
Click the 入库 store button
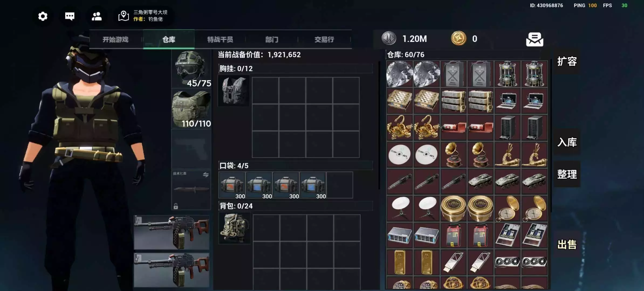point(567,142)
